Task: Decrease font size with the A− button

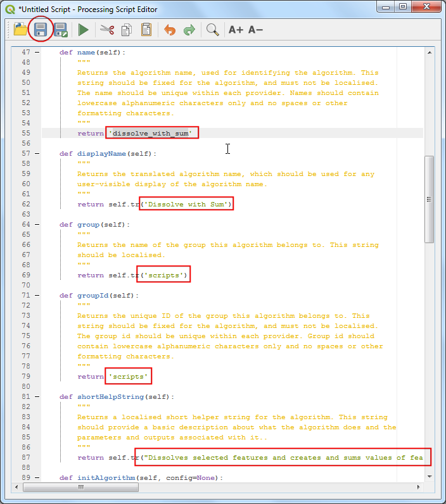Action: (255, 30)
